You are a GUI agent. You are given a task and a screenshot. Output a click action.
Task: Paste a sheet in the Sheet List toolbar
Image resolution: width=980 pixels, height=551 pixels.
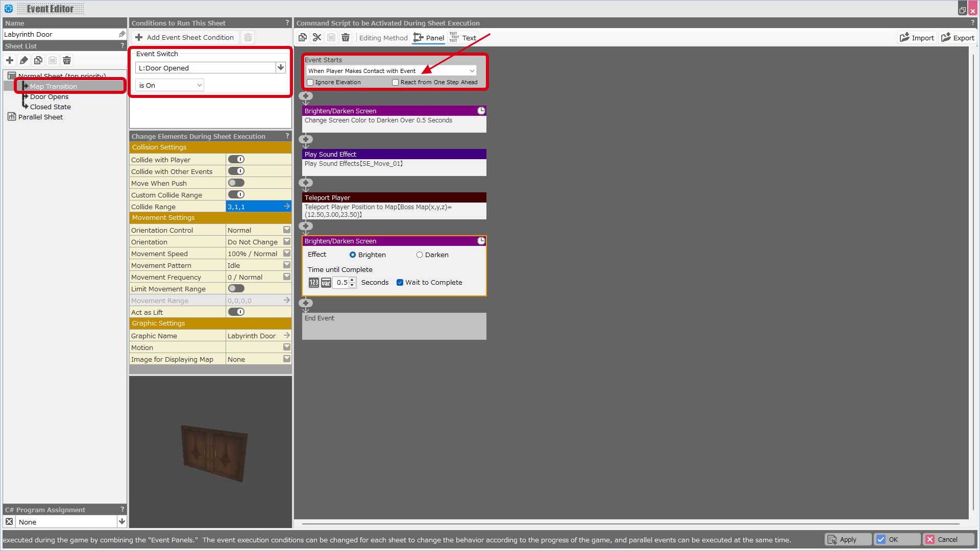[x=53, y=60]
